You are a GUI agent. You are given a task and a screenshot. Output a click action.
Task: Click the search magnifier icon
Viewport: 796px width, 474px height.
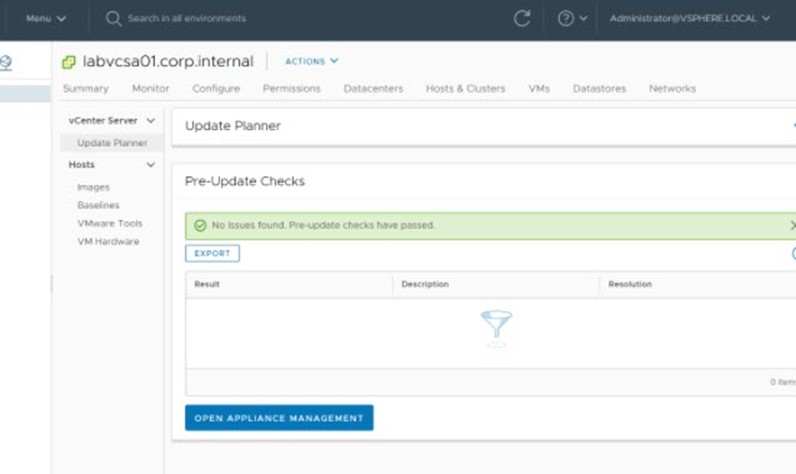(113, 19)
